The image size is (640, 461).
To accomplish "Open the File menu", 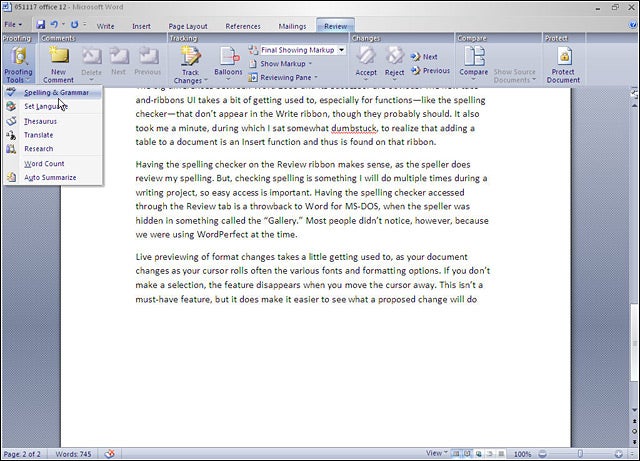I will [x=13, y=24].
